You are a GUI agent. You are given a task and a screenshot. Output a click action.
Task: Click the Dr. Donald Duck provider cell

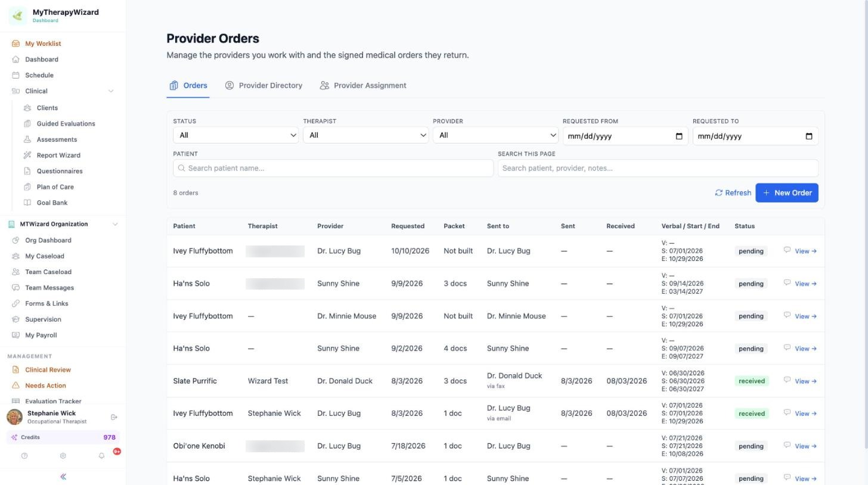coord(345,381)
